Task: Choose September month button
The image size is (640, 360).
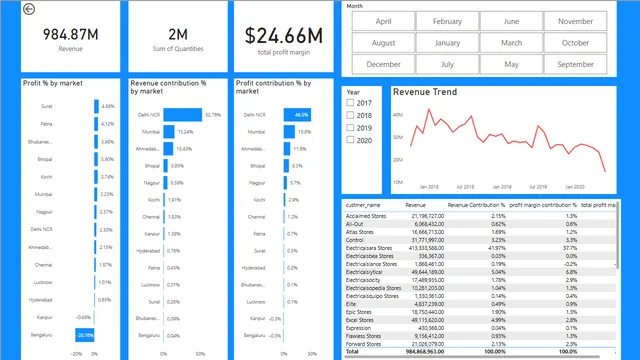Action: tap(576, 64)
